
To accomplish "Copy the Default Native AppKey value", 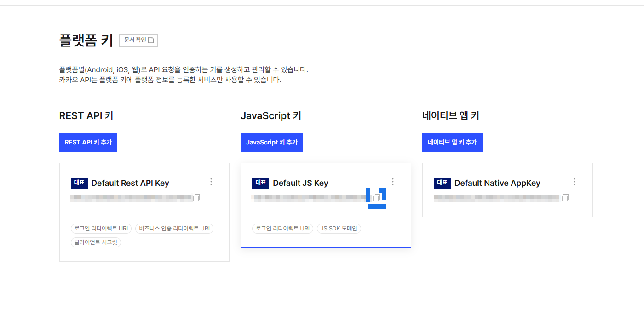I will (x=565, y=198).
